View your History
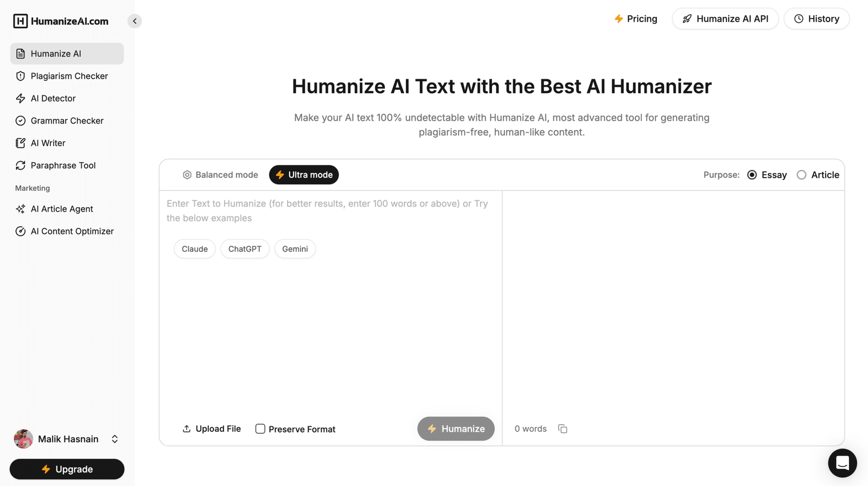Screen dimensions: 868x486 (x=816, y=18)
